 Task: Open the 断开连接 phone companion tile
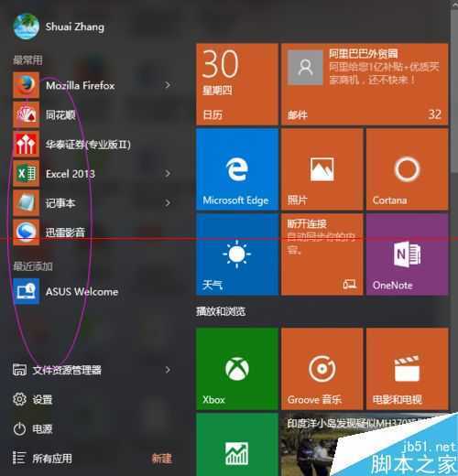322,254
